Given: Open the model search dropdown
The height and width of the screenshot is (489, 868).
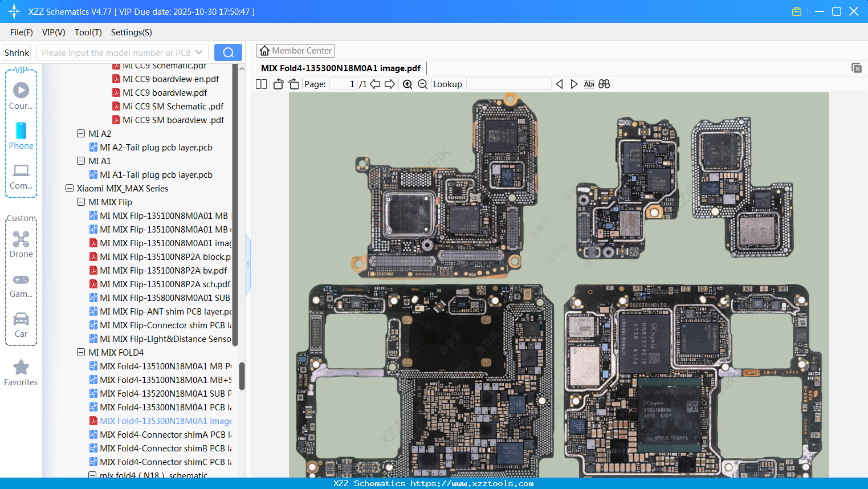Looking at the screenshot, I should 198,52.
